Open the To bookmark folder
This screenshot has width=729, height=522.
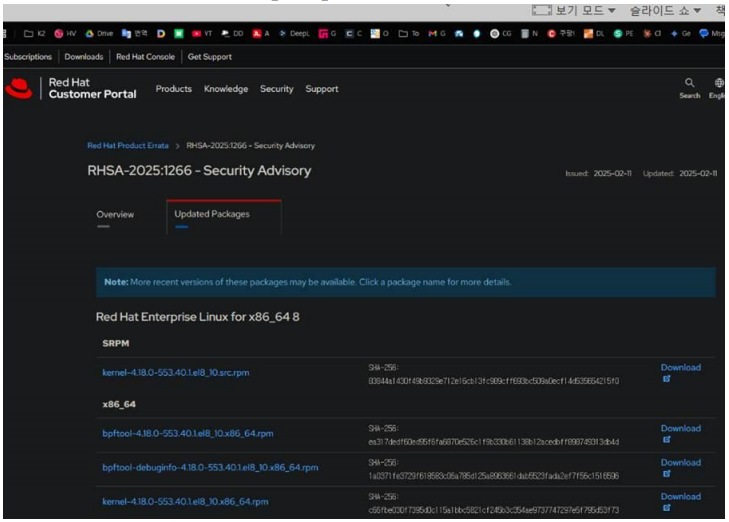click(x=409, y=33)
